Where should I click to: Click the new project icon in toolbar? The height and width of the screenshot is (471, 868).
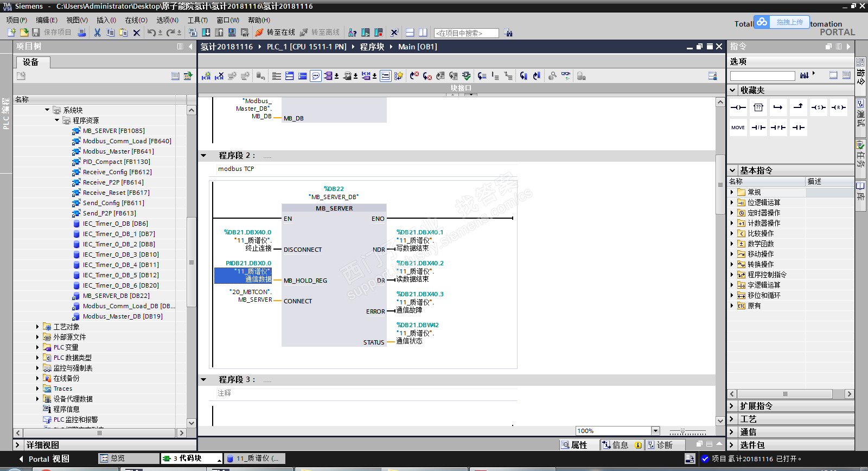point(11,33)
